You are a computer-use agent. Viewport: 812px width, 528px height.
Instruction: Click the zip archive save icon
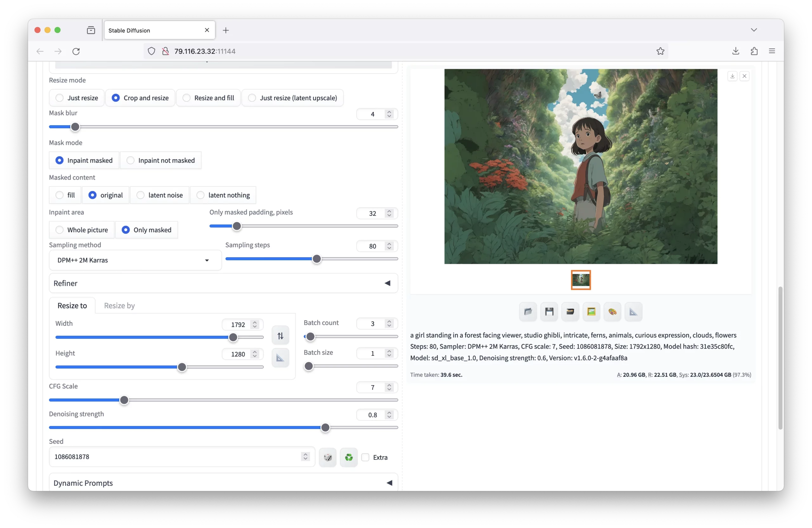[x=570, y=311]
